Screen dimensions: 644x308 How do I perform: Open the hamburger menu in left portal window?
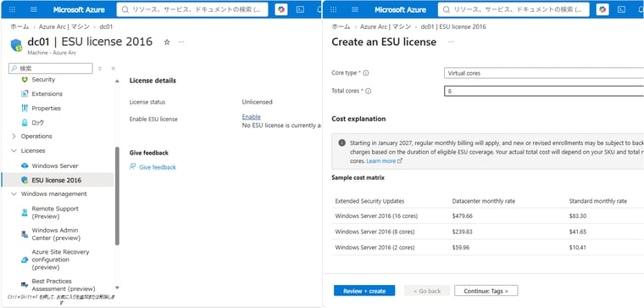click(34, 9)
